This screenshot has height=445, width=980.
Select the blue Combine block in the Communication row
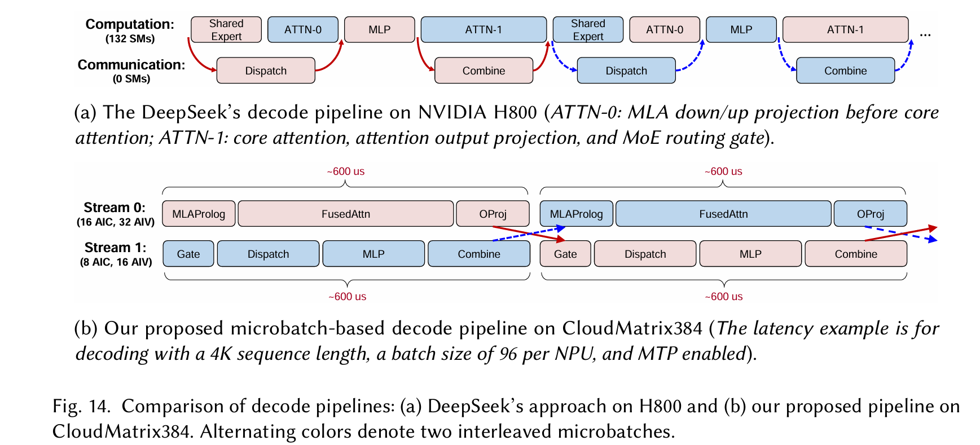coord(845,71)
